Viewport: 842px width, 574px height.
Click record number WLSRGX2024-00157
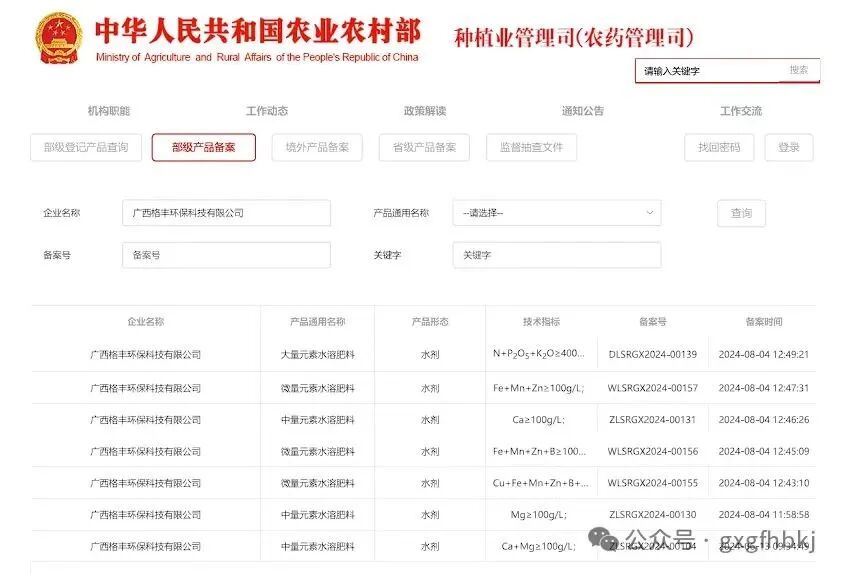652,388
